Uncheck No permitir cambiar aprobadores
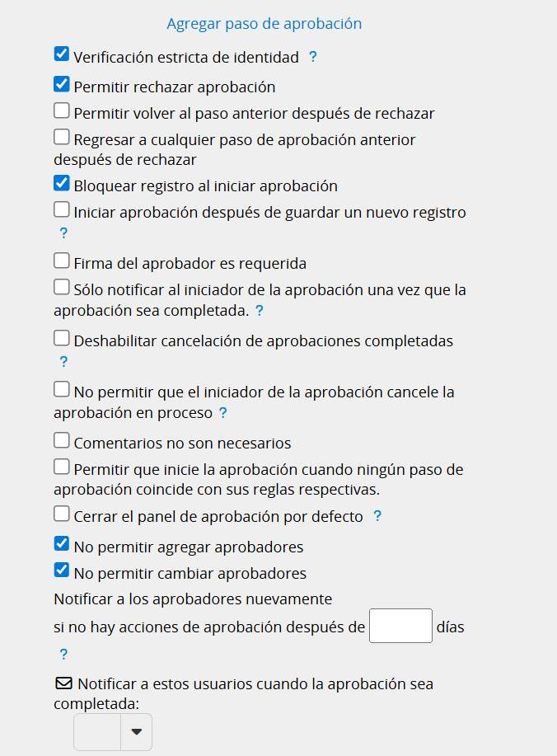 coord(62,571)
